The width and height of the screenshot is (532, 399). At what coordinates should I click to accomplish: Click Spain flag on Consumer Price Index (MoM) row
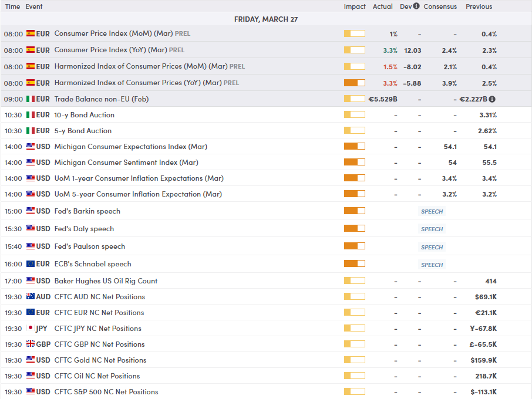point(31,33)
